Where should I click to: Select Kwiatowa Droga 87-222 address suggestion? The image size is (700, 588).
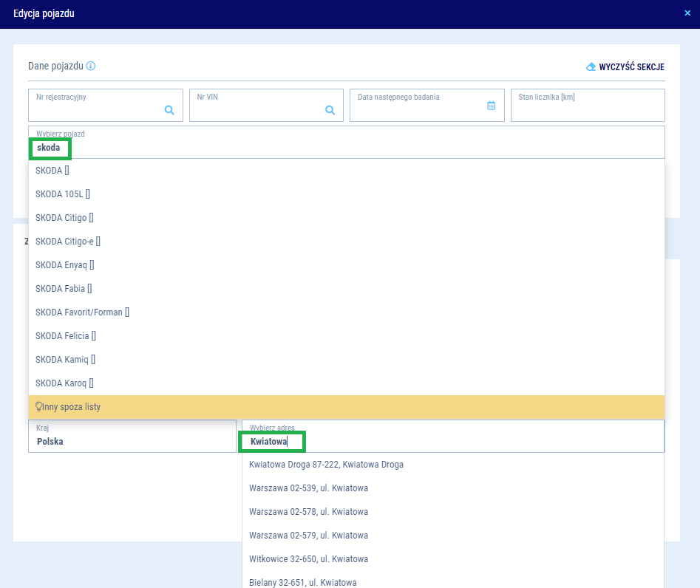[326, 465]
